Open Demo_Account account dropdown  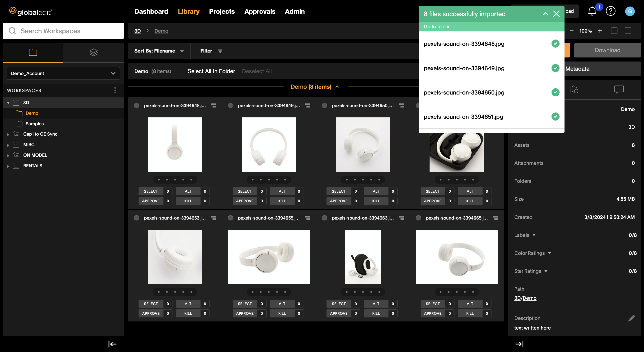(63, 73)
